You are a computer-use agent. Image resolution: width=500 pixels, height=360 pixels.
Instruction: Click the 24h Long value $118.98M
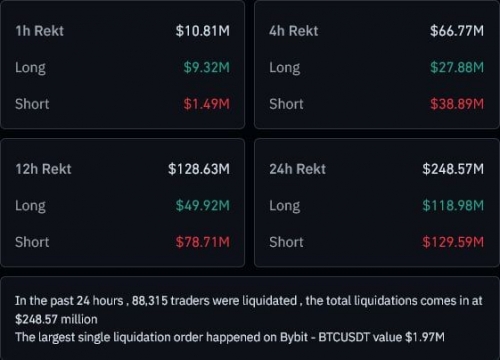tap(453, 205)
